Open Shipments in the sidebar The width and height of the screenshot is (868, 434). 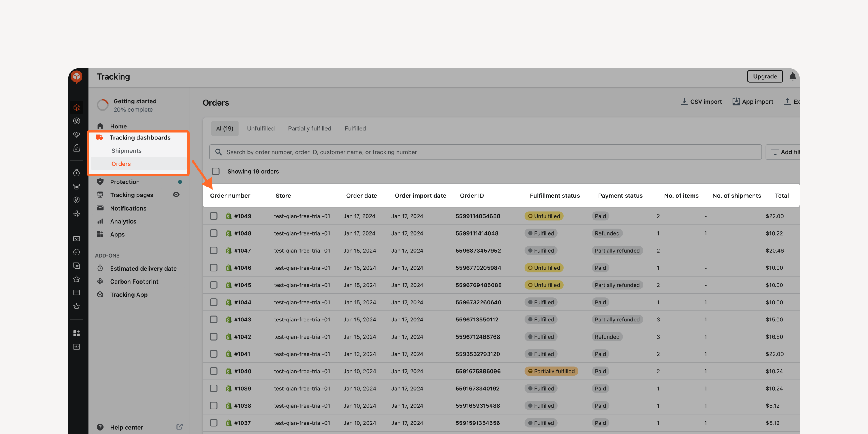point(126,151)
